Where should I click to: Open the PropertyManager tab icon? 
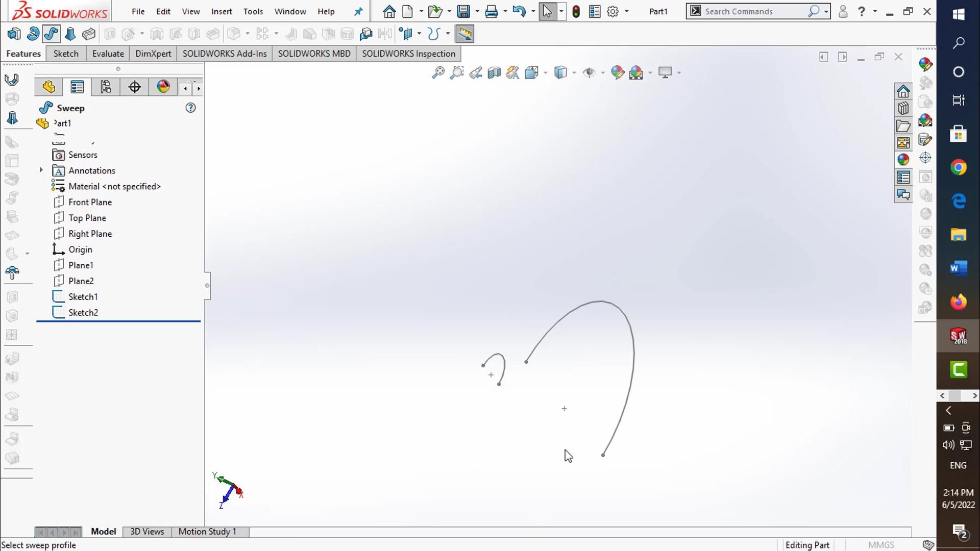[77, 87]
